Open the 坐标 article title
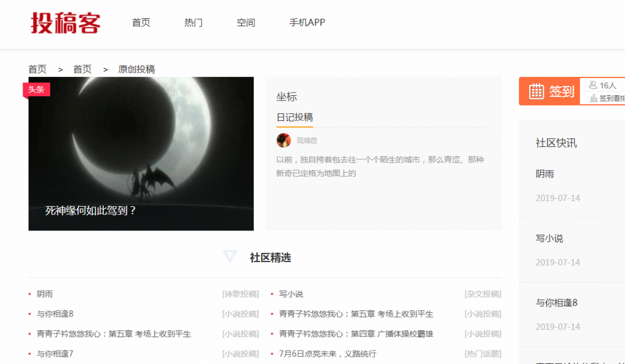This screenshot has width=625, height=364. pos(287,97)
